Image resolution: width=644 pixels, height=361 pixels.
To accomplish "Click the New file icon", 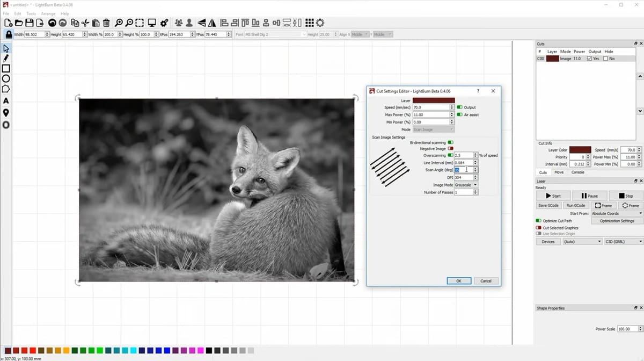I will (x=9, y=23).
